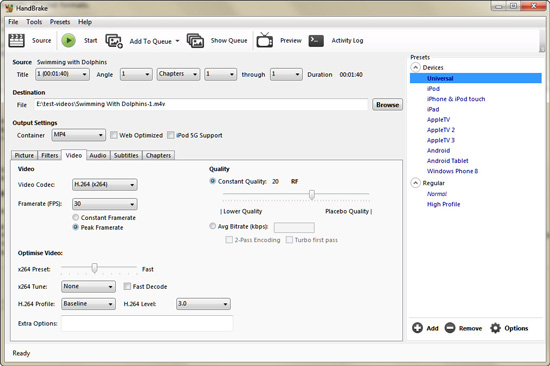Viewport: 550px width, 366px height.
Task: Select the AppleTV 2 preset
Action: click(441, 130)
